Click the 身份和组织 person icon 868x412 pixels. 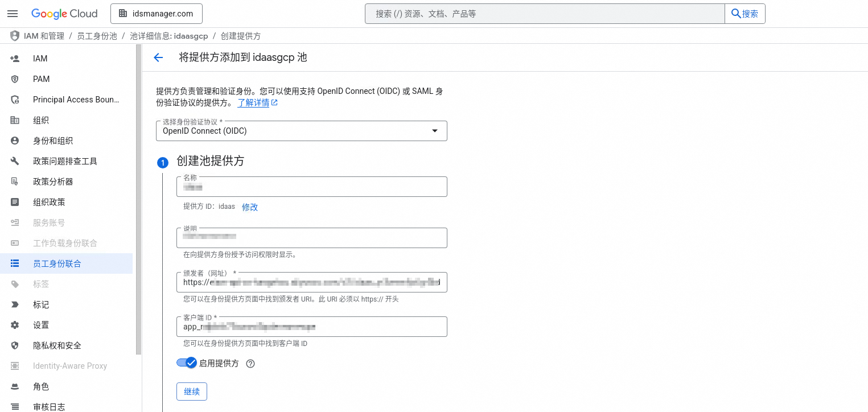click(15, 141)
